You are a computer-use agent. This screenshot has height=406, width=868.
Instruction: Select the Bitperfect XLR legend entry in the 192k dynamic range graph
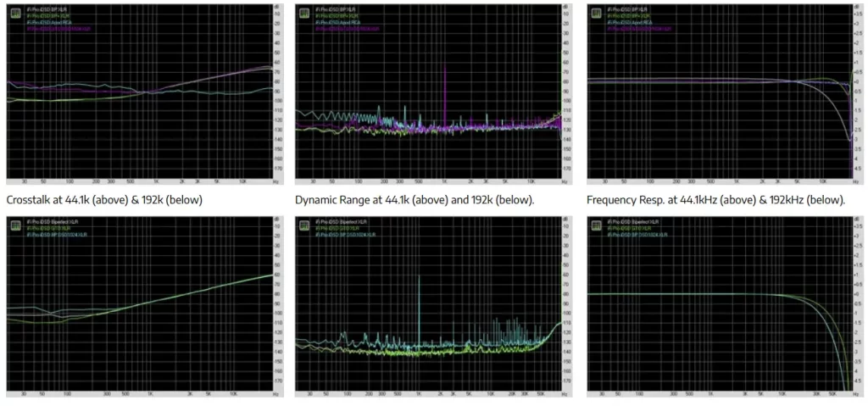[x=341, y=221]
